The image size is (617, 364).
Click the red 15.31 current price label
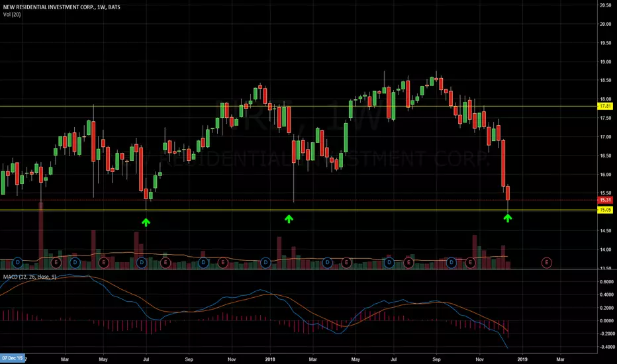tap(605, 200)
